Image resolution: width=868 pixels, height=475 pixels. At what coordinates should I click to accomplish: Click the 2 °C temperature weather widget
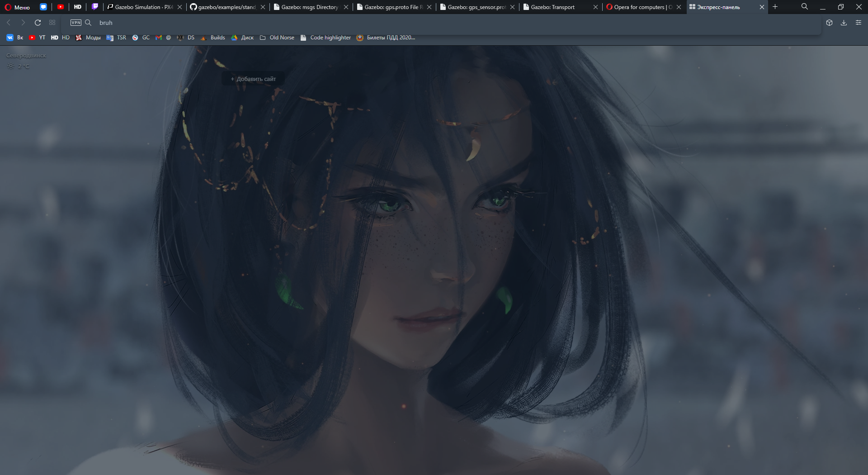click(19, 66)
